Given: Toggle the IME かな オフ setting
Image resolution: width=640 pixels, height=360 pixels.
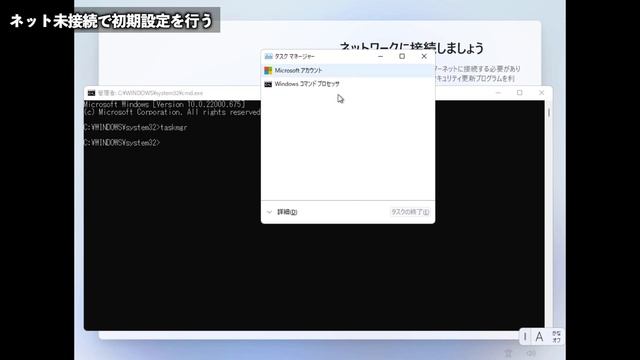Looking at the screenshot, I should [556, 337].
